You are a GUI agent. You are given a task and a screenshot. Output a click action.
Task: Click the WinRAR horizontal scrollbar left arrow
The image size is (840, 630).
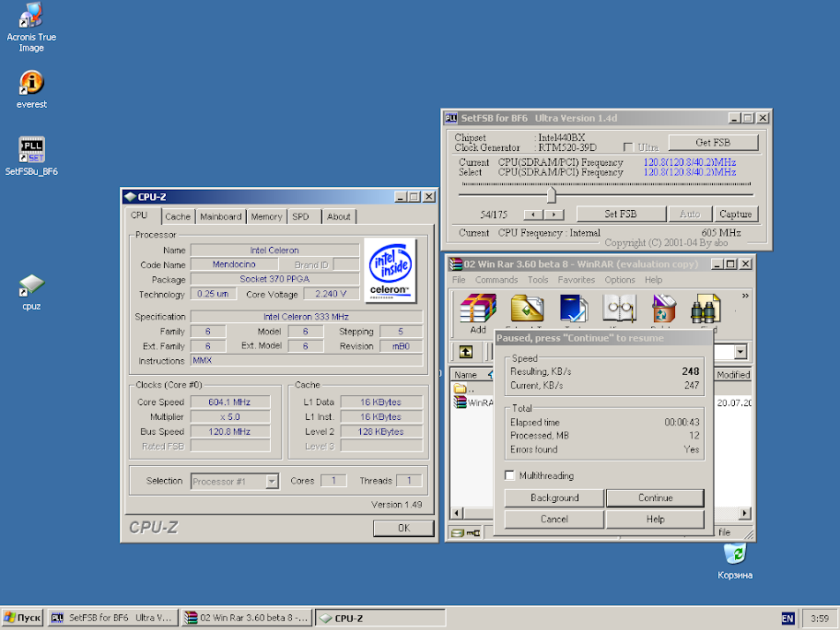pos(457,513)
